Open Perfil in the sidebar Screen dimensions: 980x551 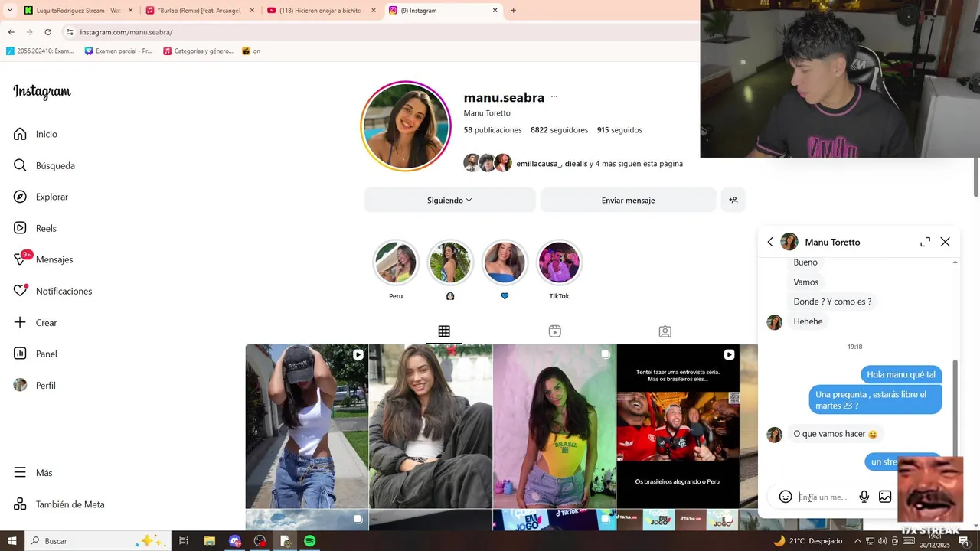(x=35, y=385)
